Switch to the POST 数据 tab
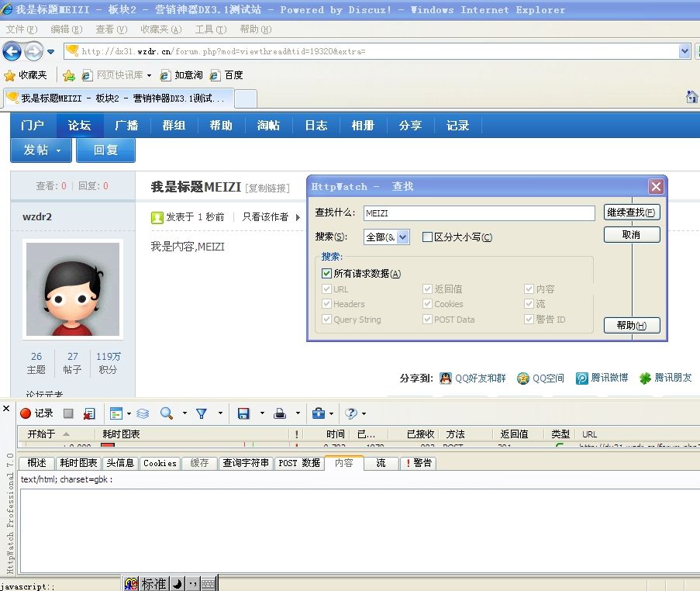The width and height of the screenshot is (700, 591). pyautogui.click(x=299, y=463)
